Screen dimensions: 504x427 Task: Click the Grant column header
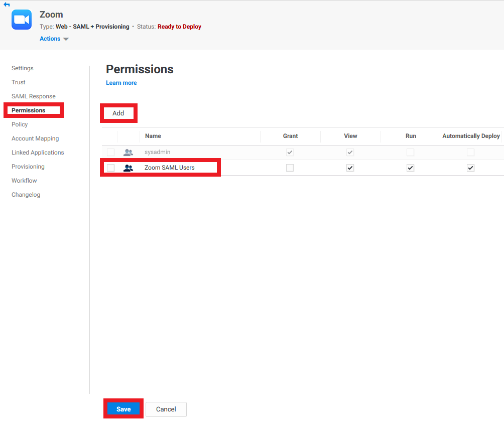click(x=290, y=136)
